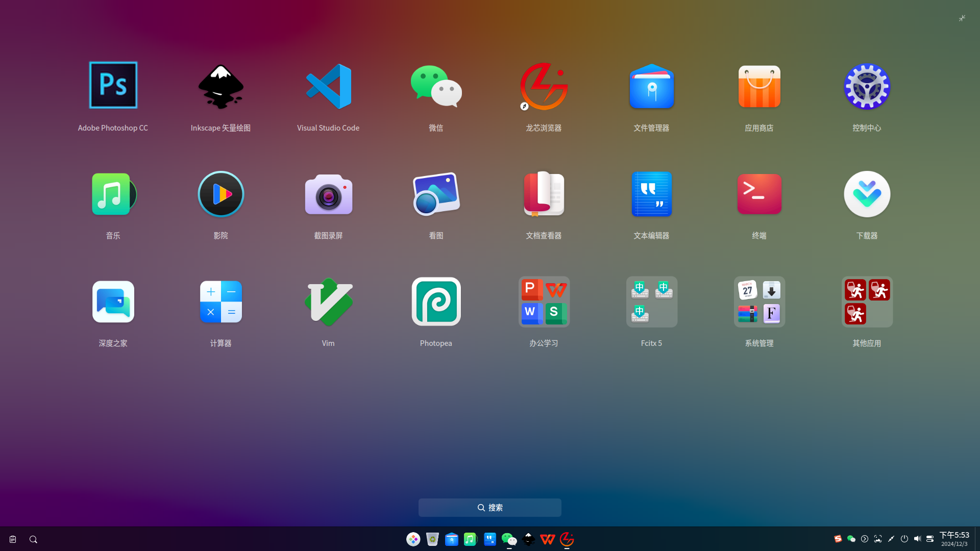Open 深度之家 app
The height and width of the screenshot is (551, 980).
[x=113, y=302]
